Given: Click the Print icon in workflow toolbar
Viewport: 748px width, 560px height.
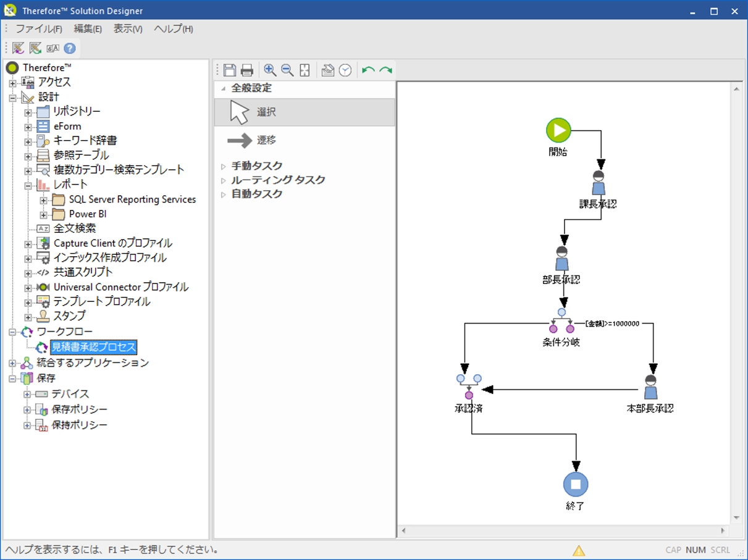Looking at the screenshot, I should pyautogui.click(x=247, y=70).
